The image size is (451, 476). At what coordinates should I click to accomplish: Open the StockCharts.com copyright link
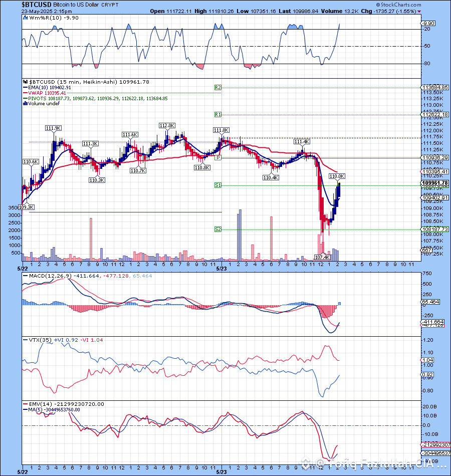pos(399,5)
